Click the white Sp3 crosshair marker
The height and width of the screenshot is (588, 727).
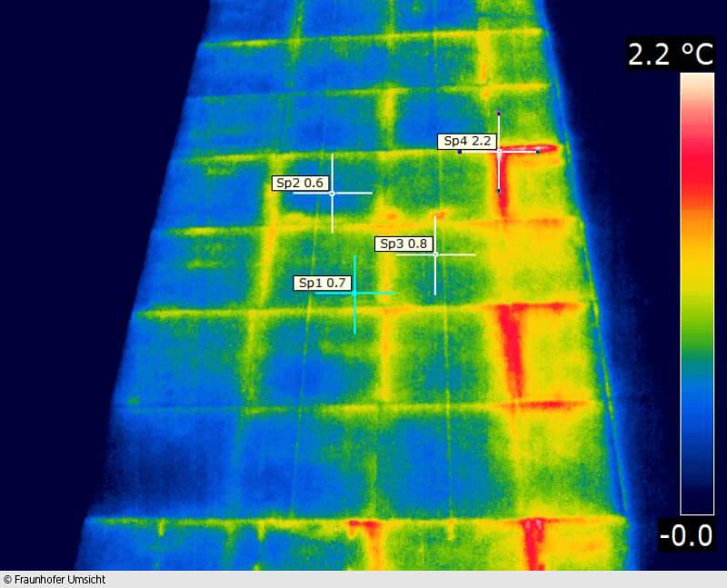tap(435, 254)
